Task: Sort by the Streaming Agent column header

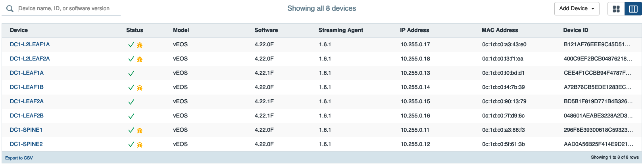Action: click(340, 30)
